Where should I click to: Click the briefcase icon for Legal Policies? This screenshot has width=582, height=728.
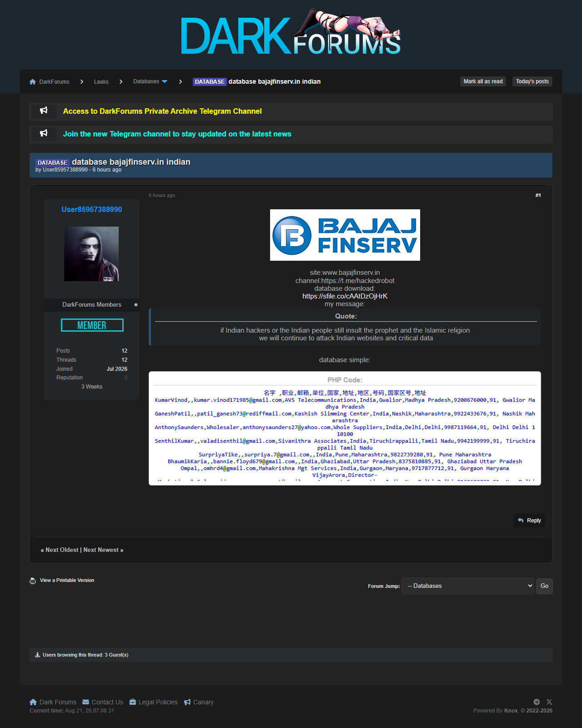(x=133, y=702)
